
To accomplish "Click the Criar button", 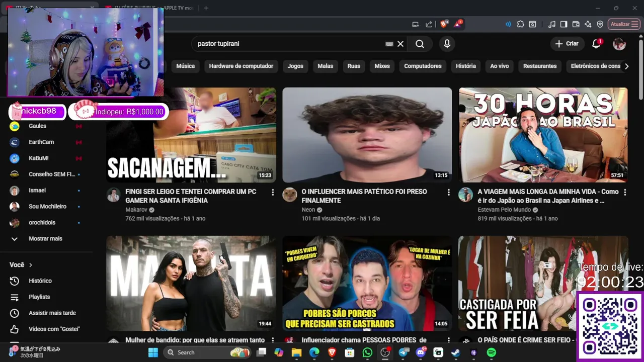I will tap(567, 44).
